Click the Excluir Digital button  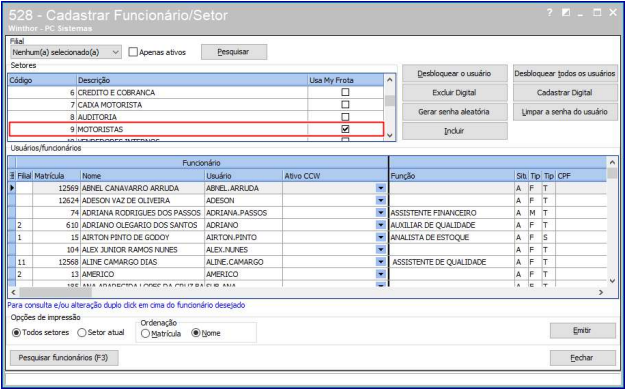[455, 93]
